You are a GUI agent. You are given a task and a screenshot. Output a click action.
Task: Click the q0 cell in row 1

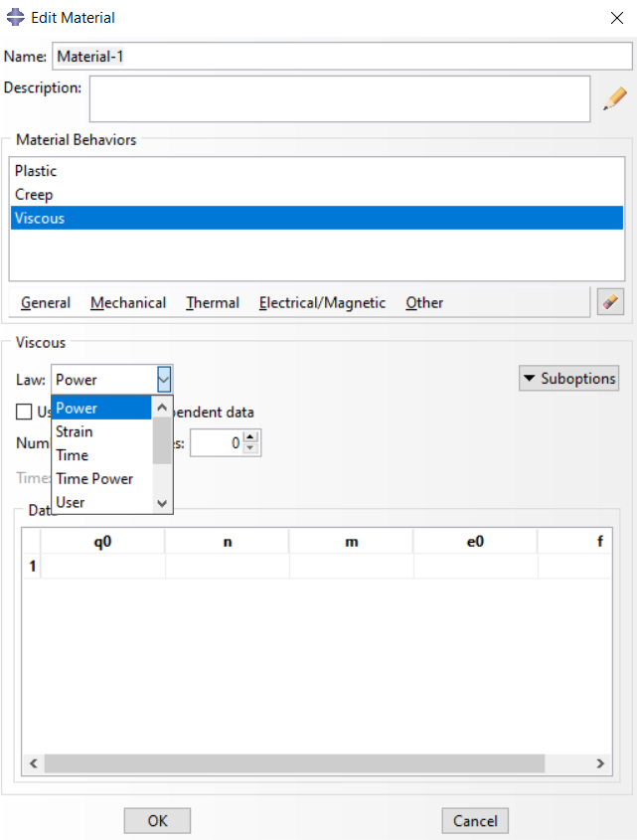click(103, 566)
